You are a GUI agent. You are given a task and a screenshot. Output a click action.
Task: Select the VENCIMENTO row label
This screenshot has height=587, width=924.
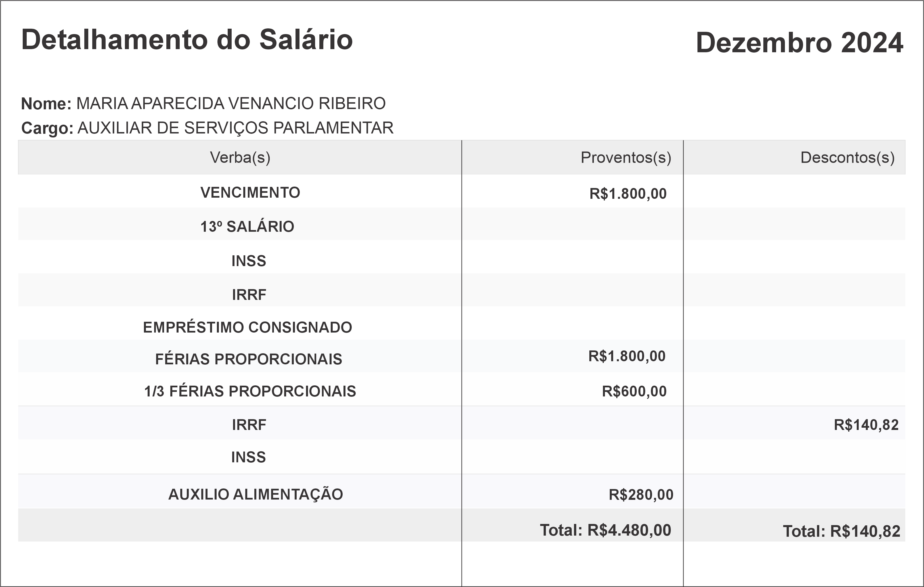tap(250, 192)
